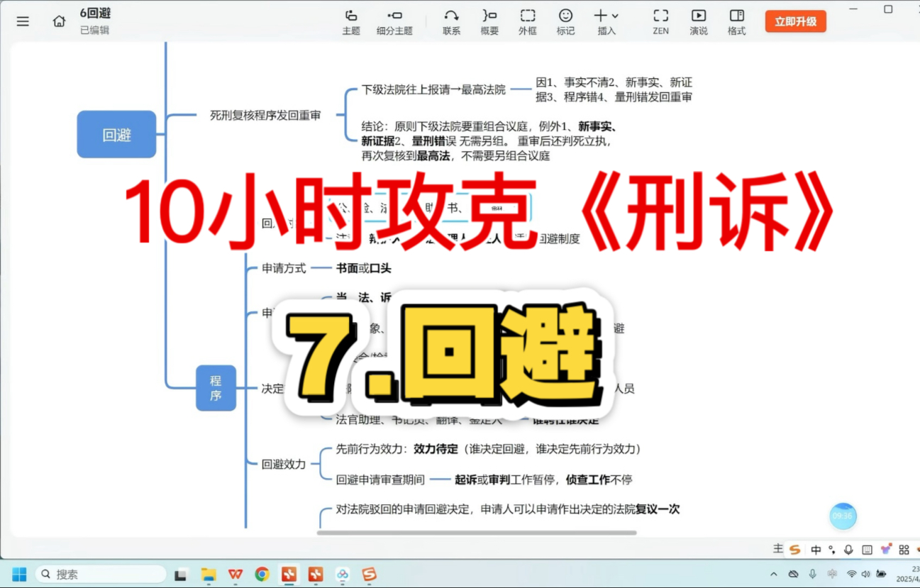Open the volume control in tray

[x=865, y=574]
